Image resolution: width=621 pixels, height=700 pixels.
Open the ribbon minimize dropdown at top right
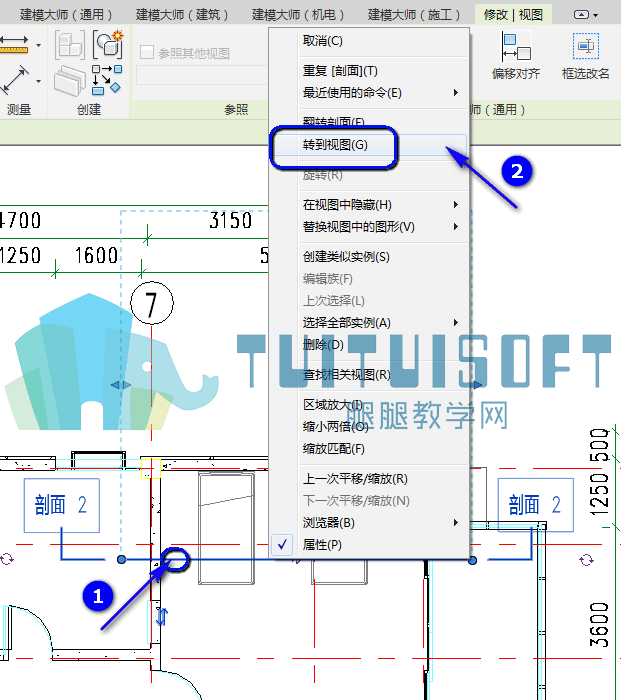(586, 15)
